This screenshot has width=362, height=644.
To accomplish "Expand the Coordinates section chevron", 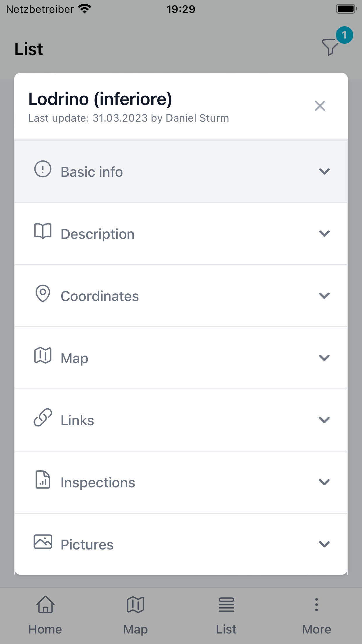I will click(324, 296).
